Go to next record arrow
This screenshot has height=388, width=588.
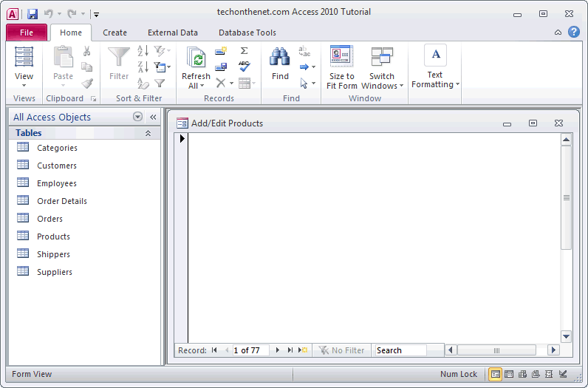(278, 350)
